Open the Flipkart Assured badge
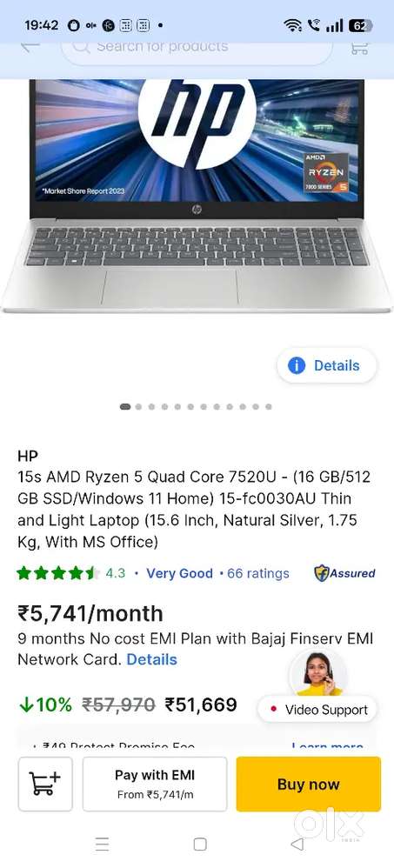 [x=344, y=573]
